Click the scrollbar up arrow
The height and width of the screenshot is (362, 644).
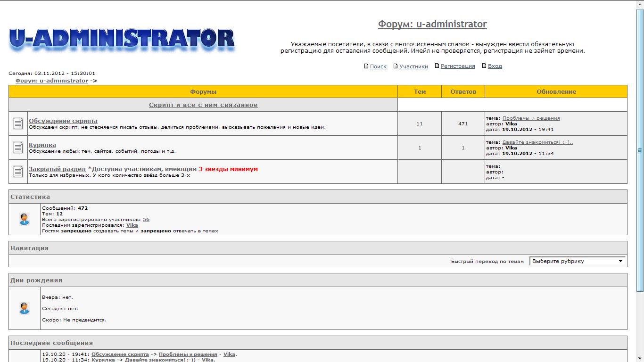coord(640,4)
